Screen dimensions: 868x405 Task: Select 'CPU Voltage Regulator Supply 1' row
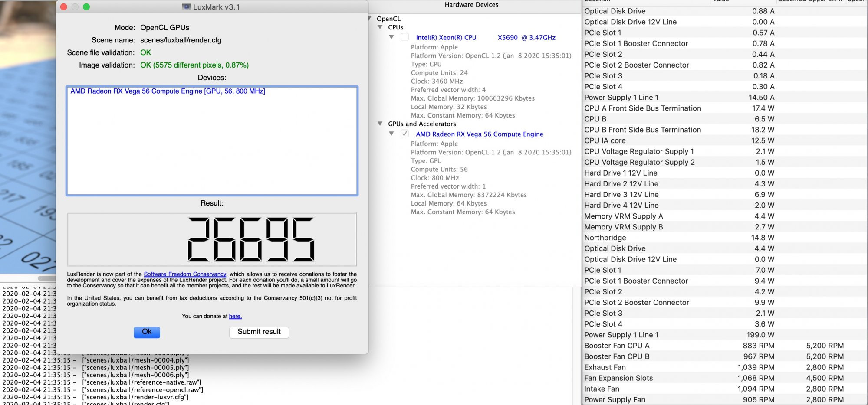pos(724,152)
